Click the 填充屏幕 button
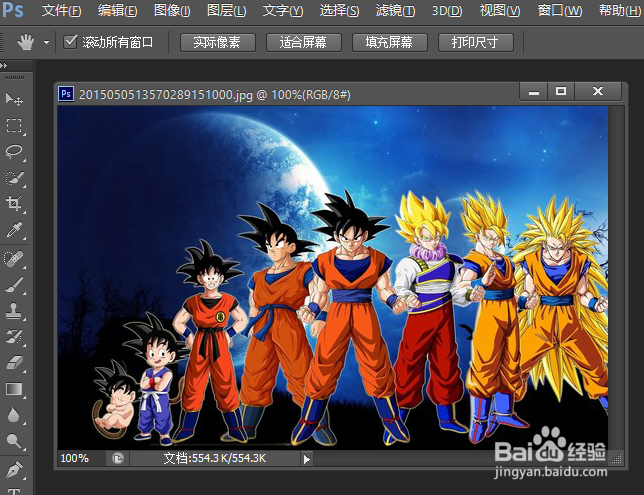644x495 pixels. [390, 42]
